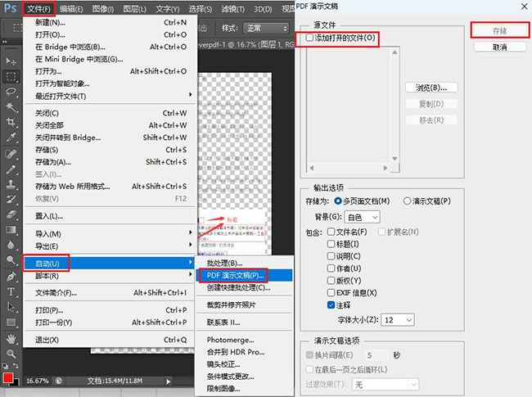Select the Eraser tool

click(x=11, y=214)
